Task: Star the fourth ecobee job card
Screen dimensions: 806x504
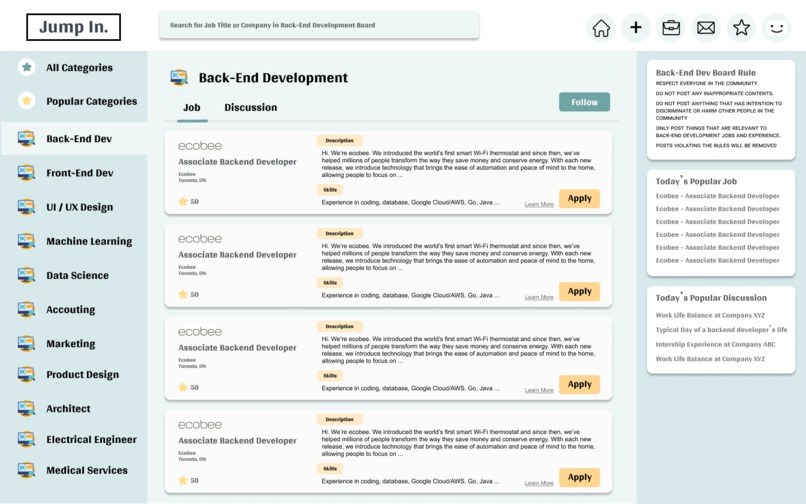Action: 182,480
